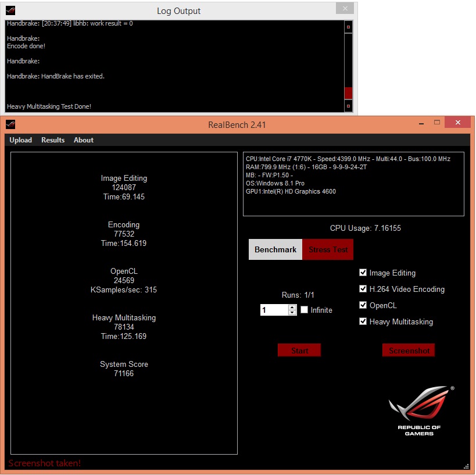
Task: Minimize the RealBench window
Action: pos(421,123)
